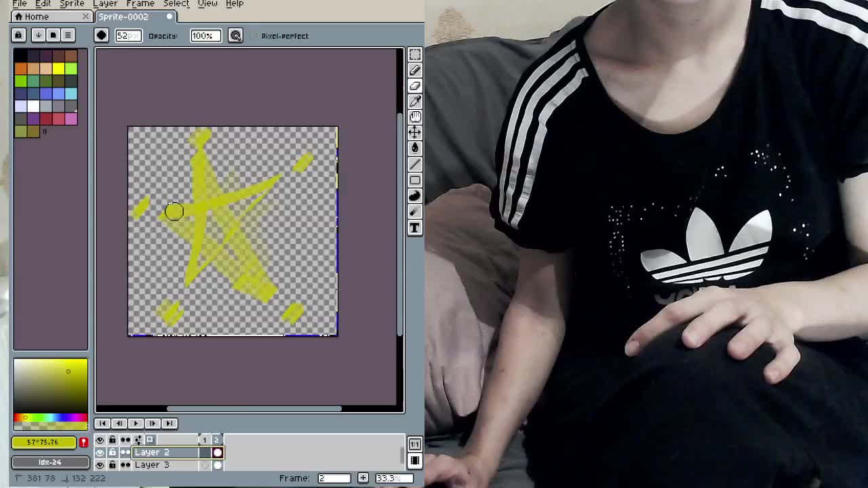Jump to the first frame with playback controls
The width and height of the screenshot is (868, 488).
point(102,423)
